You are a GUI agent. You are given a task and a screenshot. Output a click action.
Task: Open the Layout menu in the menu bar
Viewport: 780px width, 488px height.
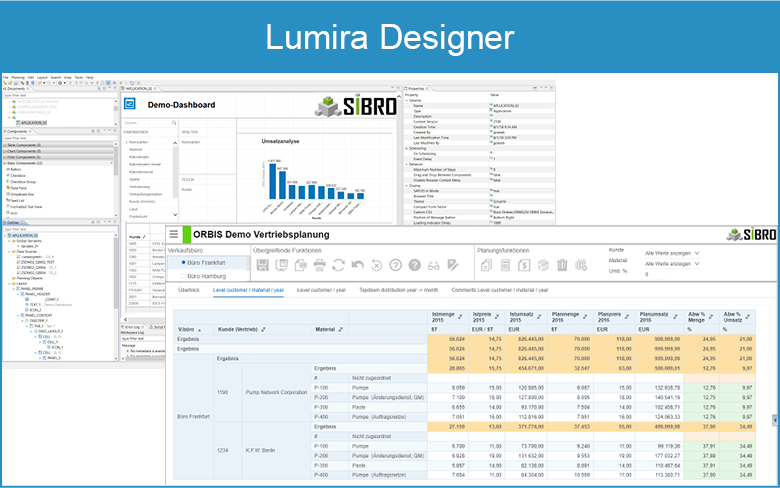[42, 78]
